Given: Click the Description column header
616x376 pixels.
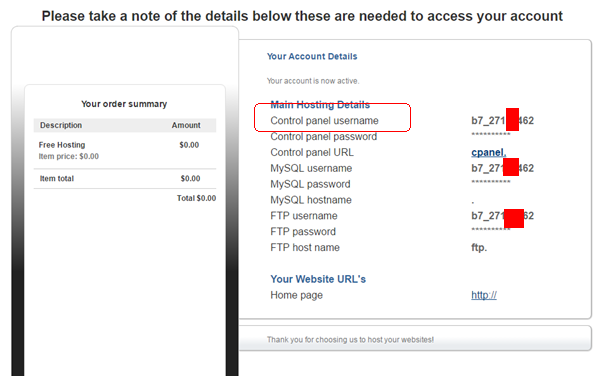Looking at the screenshot, I should [61, 125].
